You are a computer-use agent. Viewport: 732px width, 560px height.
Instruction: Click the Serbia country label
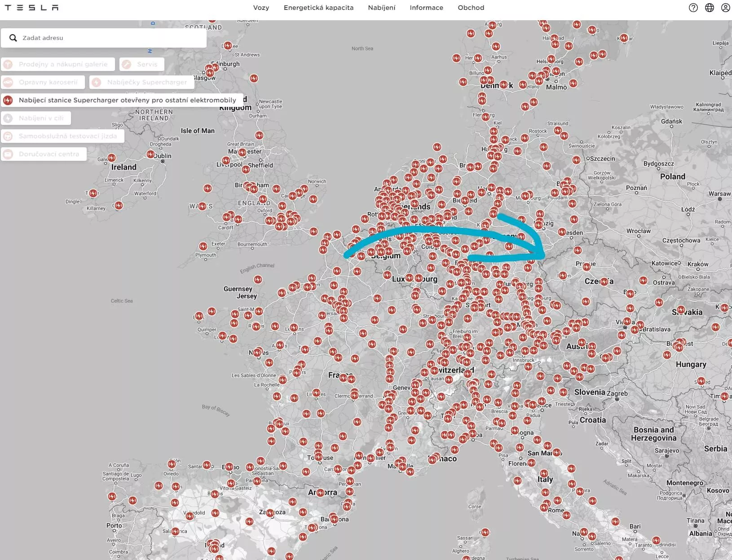tap(715, 449)
